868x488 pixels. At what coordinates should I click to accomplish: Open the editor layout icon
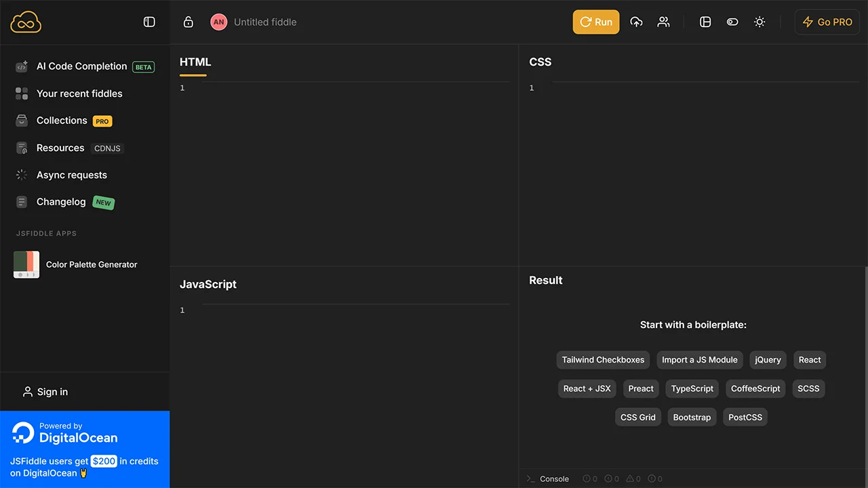(x=705, y=22)
